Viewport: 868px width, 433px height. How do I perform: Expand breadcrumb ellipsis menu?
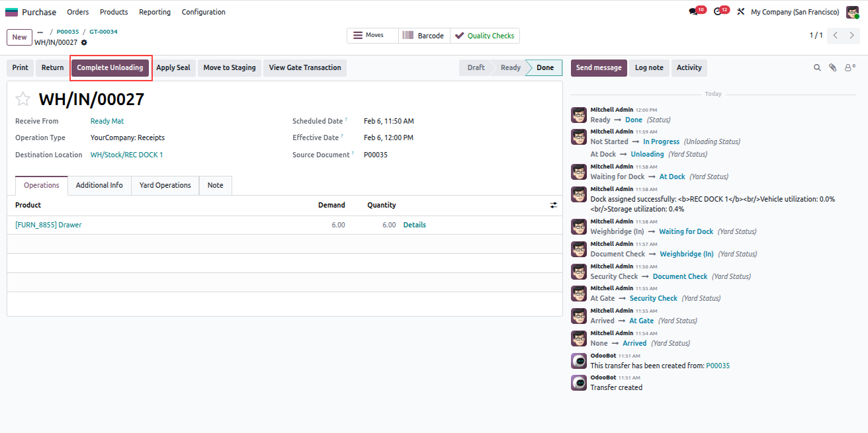(40, 32)
